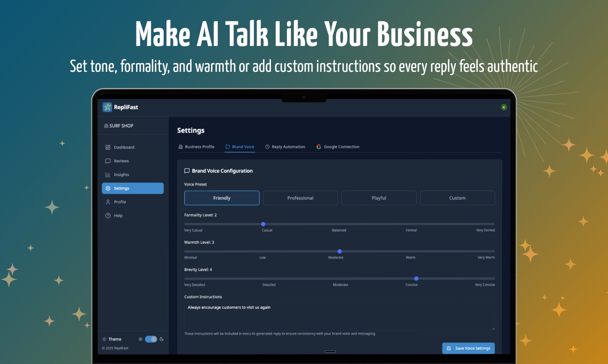The image size is (608, 364).
Task: Click the 'Minimal' warmth label
Action: click(x=191, y=258)
